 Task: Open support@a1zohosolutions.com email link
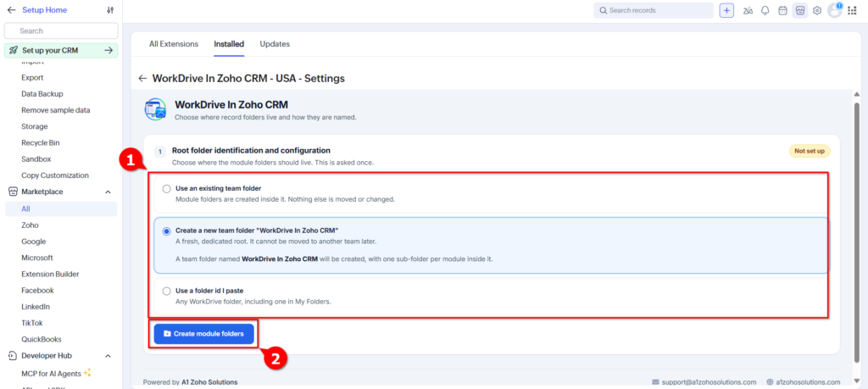click(709, 382)
